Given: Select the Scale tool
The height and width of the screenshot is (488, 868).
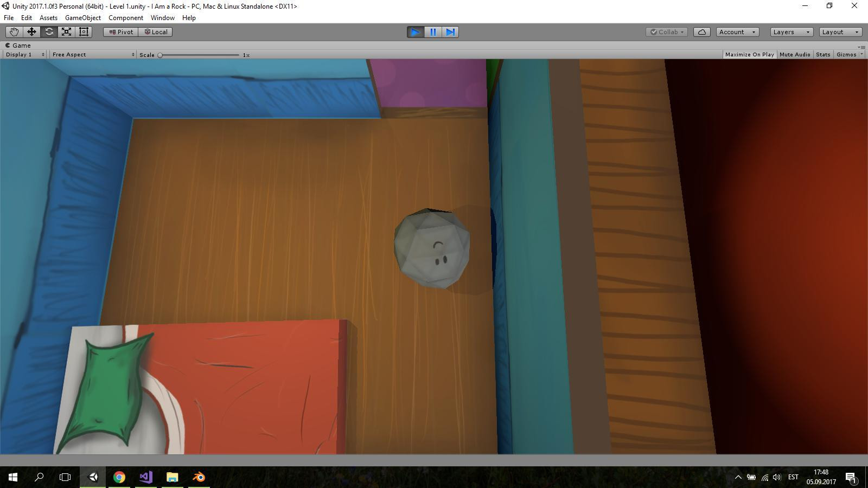Looking at the screenshot, I should [66, 32].
